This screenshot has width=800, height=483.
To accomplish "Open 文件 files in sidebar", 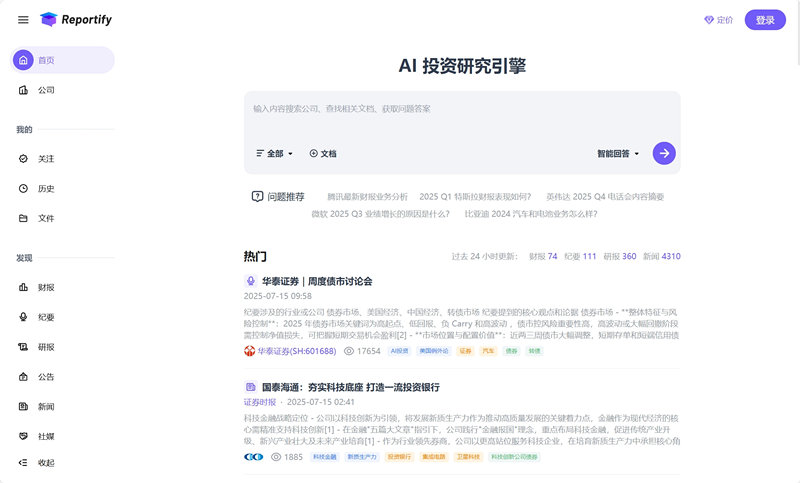I will click(x=46, y=218).
